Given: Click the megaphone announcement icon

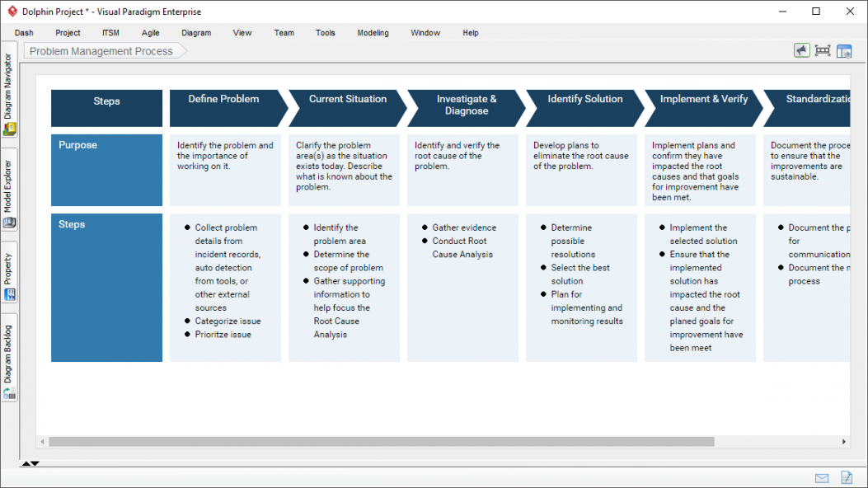Looking at the screenshot, I should coord(801,50).
